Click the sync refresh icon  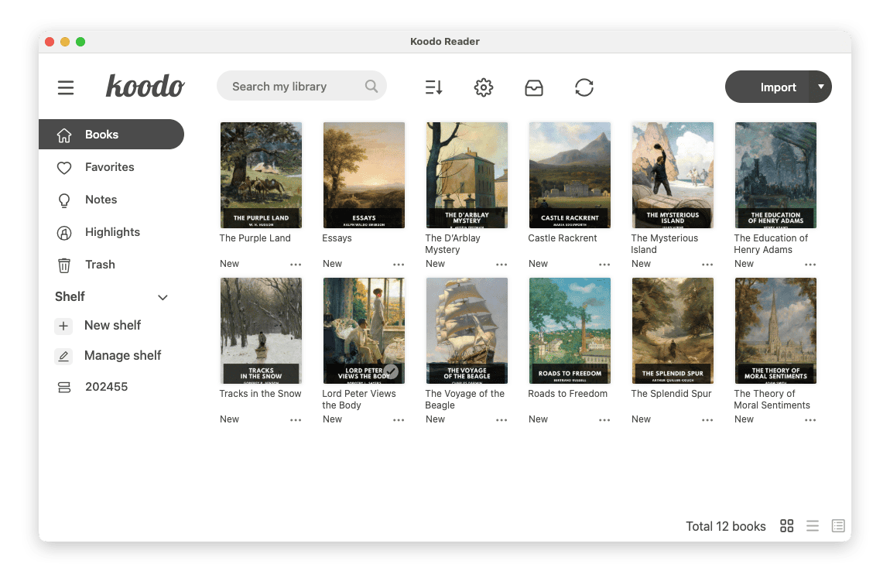tap(584, 87)
